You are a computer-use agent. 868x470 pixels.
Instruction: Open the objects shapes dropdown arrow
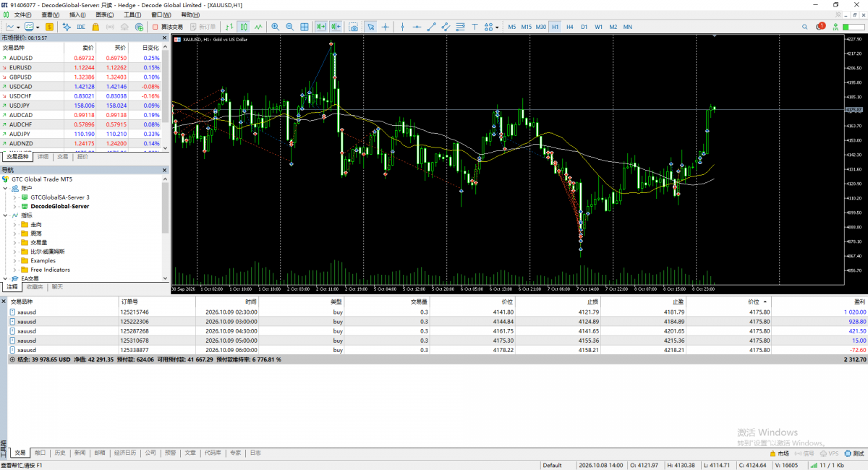pyautogui.click(x=497, y=27)
